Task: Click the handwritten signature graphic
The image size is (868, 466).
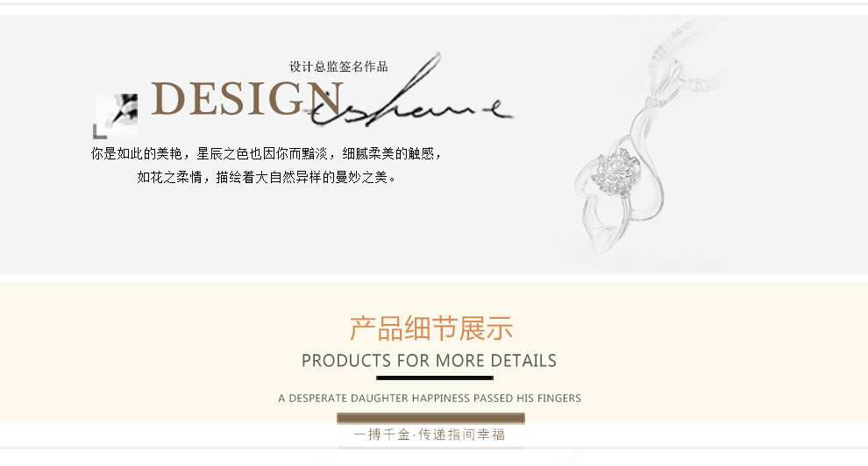Action: tap(411, 92)
